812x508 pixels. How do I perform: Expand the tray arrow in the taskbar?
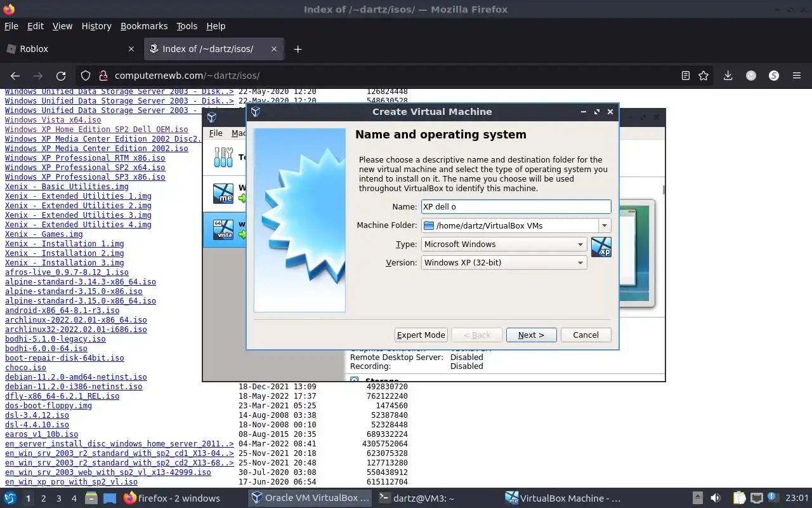[697, 498]
